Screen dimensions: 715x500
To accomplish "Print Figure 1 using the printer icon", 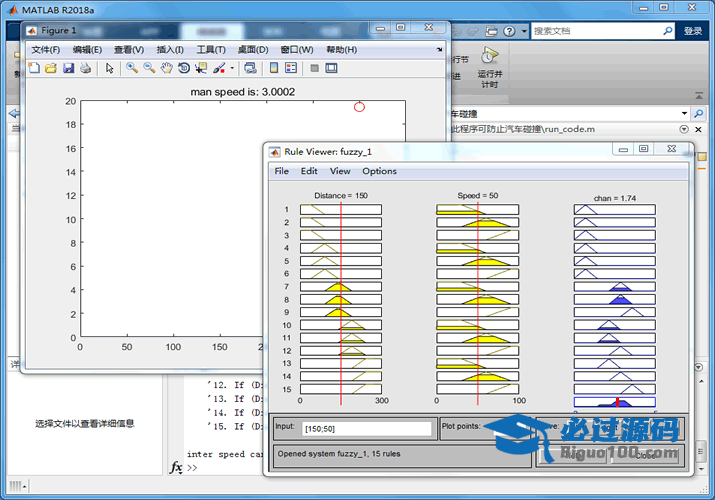I will coord(85,68).
